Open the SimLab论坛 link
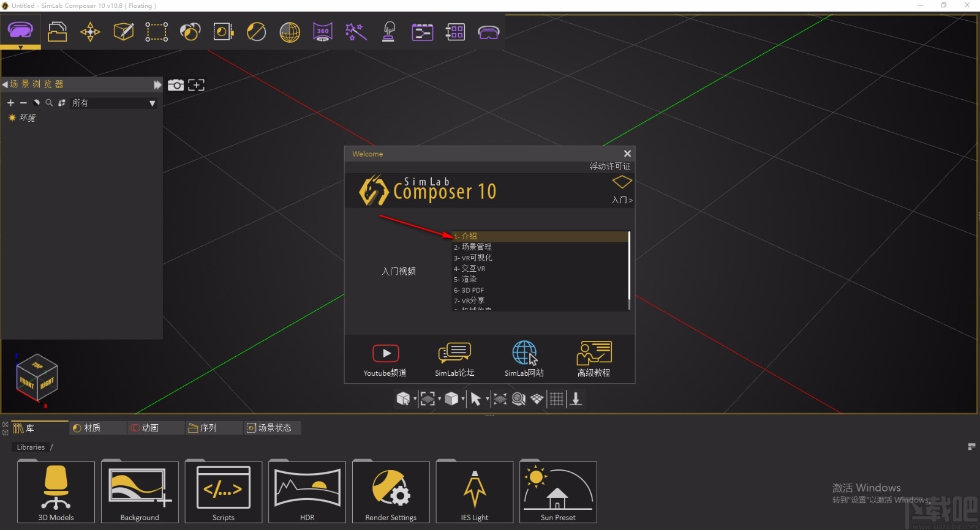 pos(454,360)
